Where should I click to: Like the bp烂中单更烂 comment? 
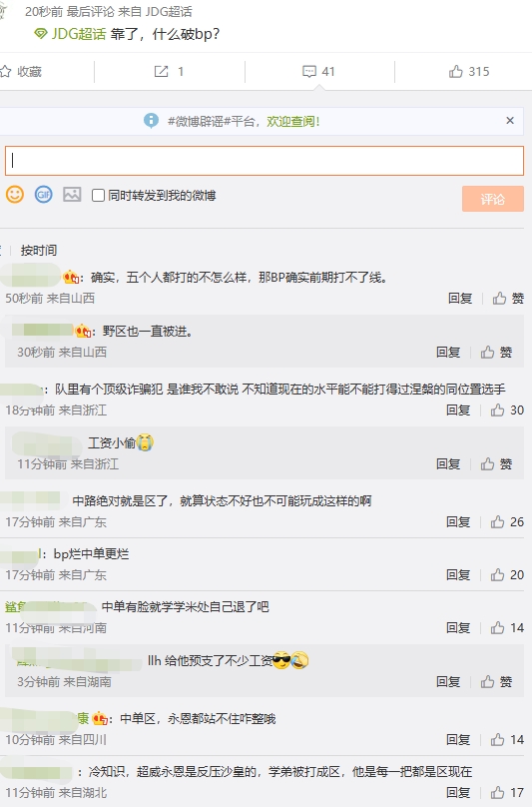497,575
